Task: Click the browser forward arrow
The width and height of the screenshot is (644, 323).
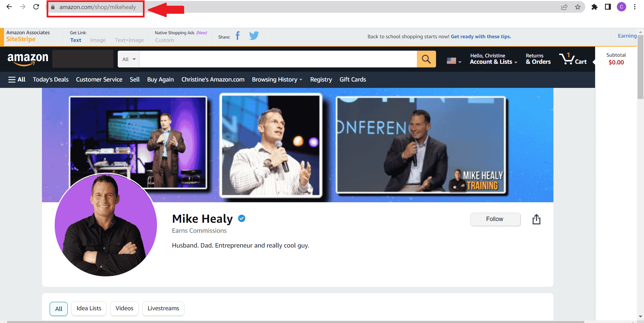Action: [x=22, y=7]
